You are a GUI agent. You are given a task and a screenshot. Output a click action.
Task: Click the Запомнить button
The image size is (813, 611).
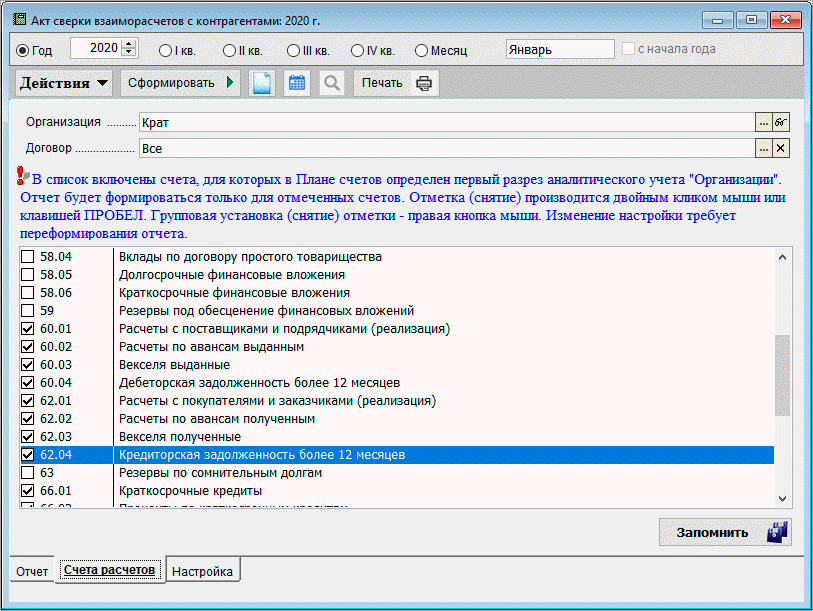pos(725,532)
